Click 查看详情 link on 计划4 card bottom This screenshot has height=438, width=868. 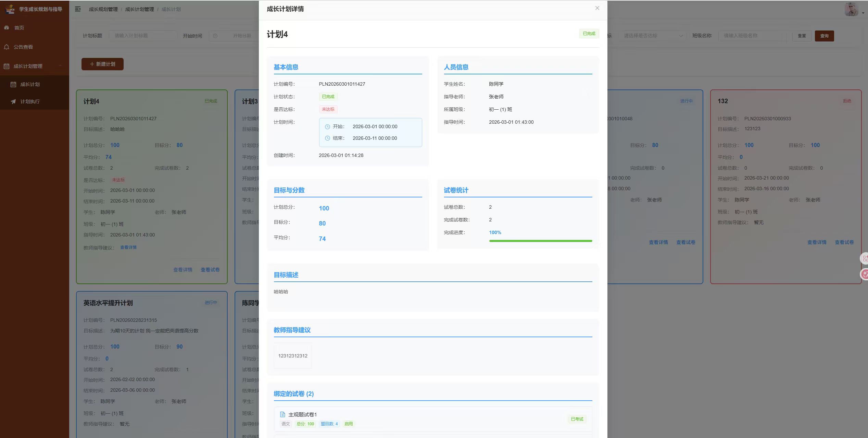(183, 270)
